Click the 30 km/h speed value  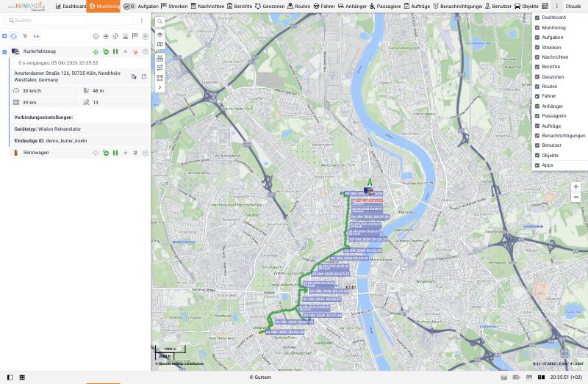tap(32, 90)
